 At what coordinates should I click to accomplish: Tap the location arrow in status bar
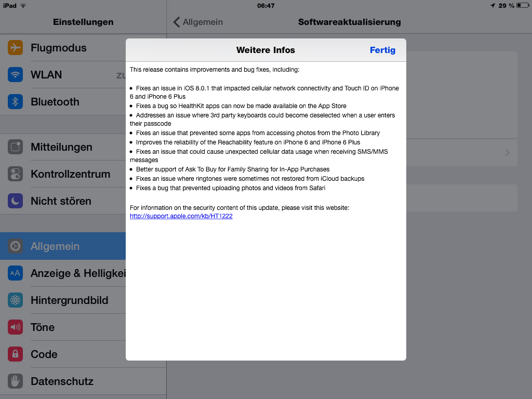(493, 5)
